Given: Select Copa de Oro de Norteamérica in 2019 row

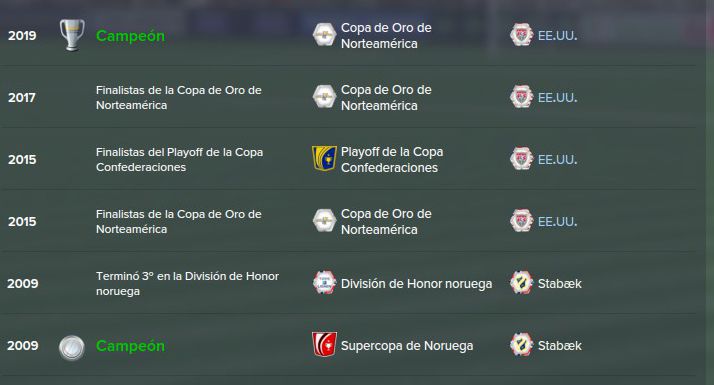Looking at the screenshot, I should (386, 36).
